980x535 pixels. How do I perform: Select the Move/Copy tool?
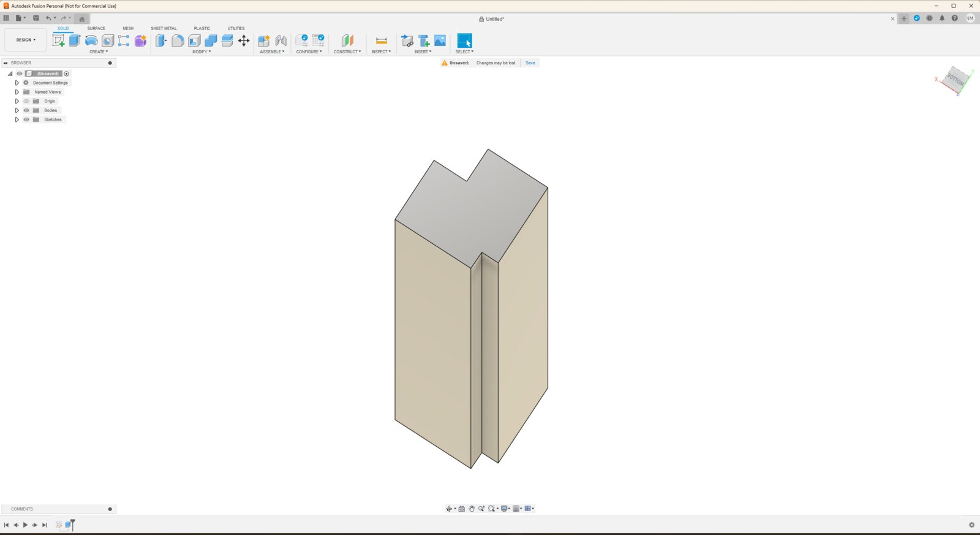[x=244, y=40]
